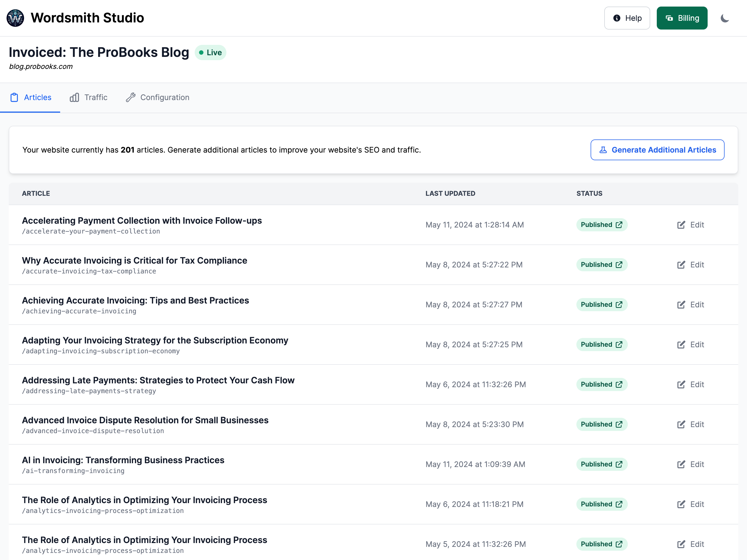Click edit icon for Accelerating Payment Collection article

(x=681, y=225)
